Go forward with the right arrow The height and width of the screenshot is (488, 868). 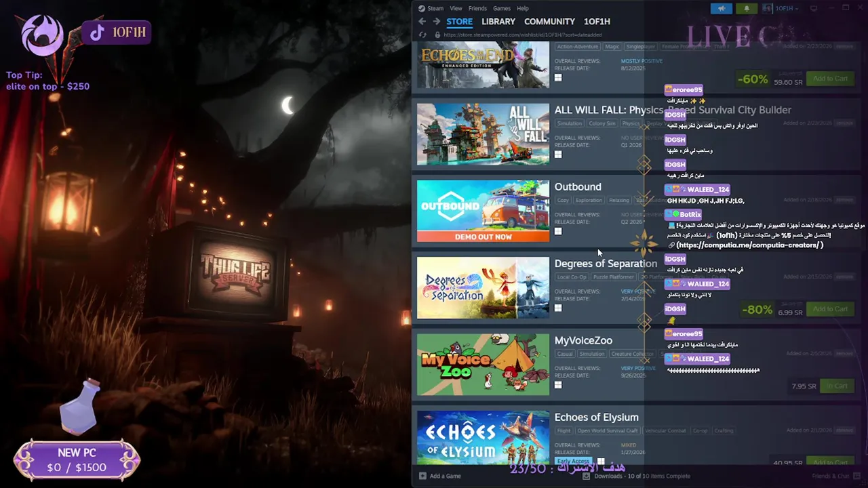436,22
